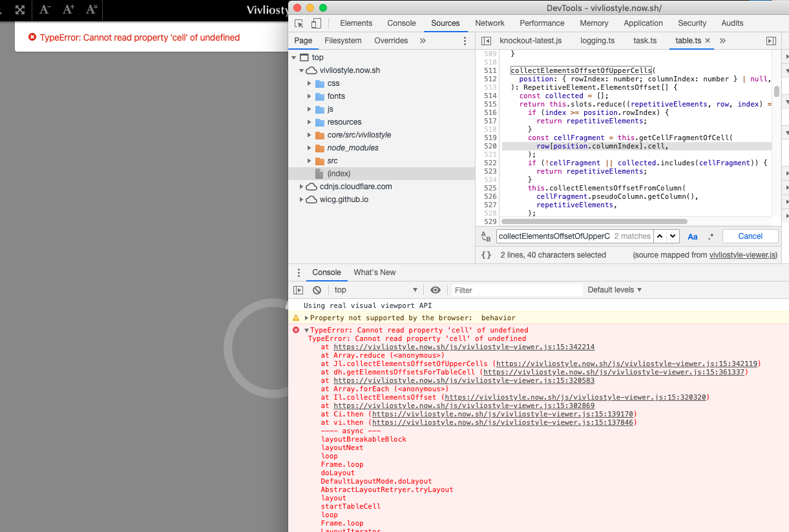Switch to the Network panel
The width and height of the screenshot is (789, 532).
click(489, 23)
